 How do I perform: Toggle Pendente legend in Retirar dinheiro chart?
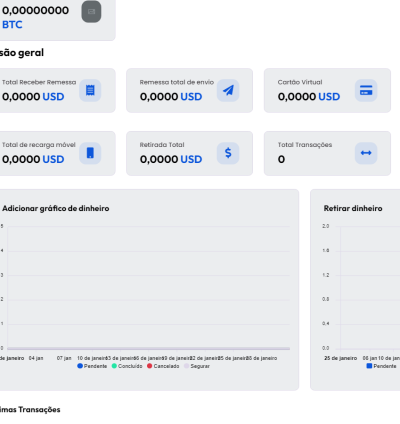tap(382, 366)
